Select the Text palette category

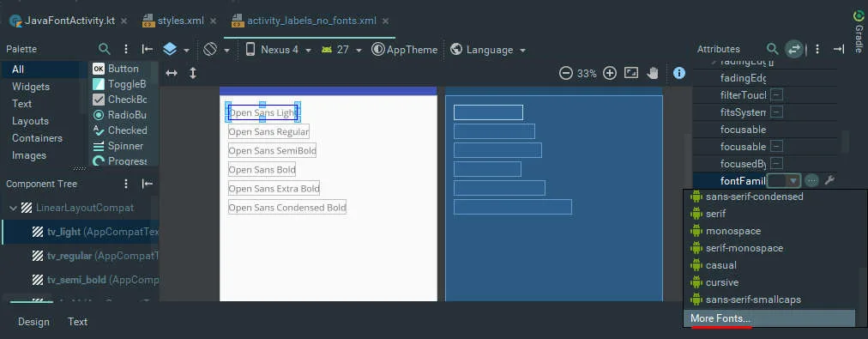pos(22,104)
